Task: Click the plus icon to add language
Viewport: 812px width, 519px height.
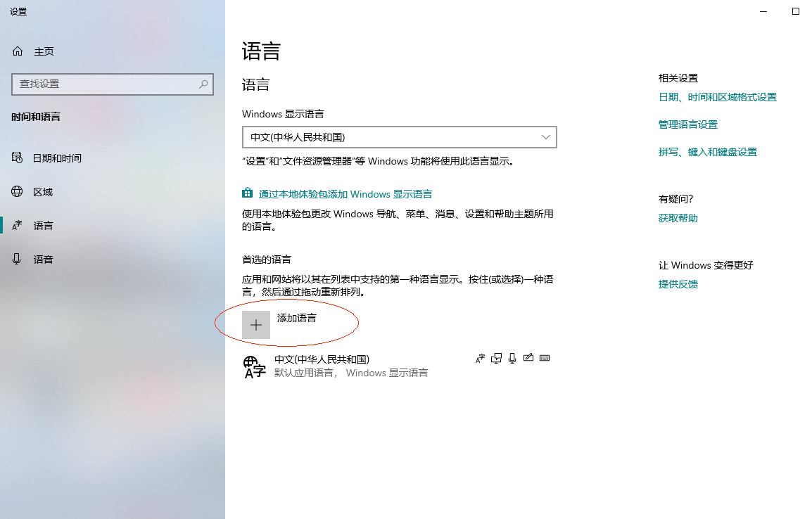Action: 256,325
